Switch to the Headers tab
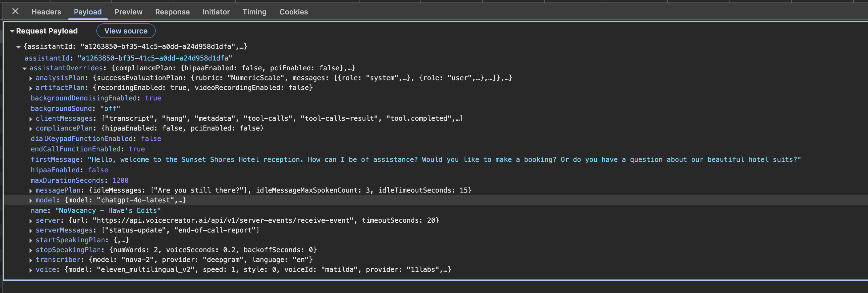The image size is (868, 293). pos(46,11)
